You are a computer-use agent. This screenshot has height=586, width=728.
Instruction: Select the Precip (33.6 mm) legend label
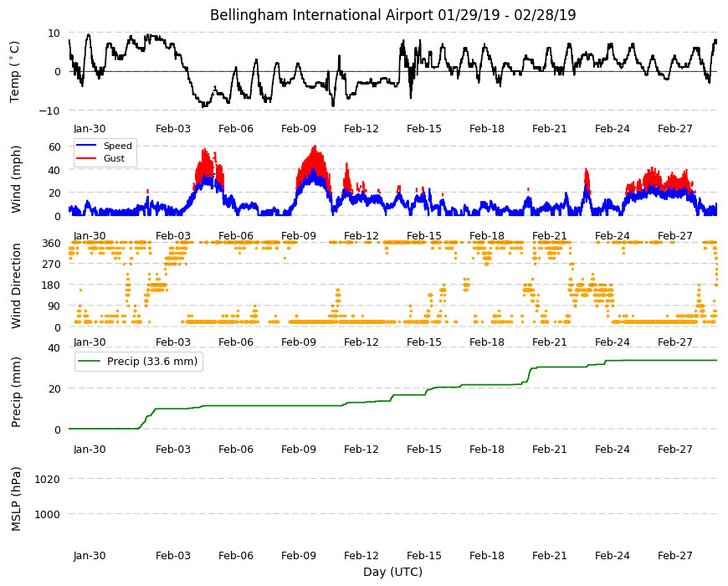pyautogui.click(x=152, y=362)
